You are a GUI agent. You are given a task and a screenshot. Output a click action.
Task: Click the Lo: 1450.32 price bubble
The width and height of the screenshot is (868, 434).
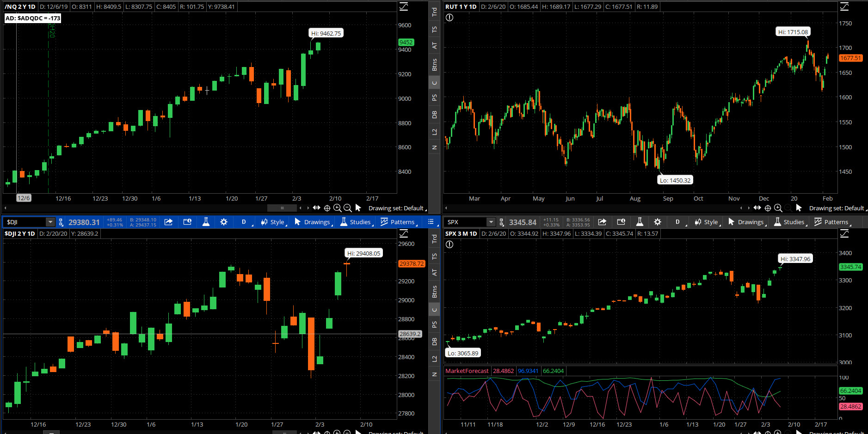point(675,180)
